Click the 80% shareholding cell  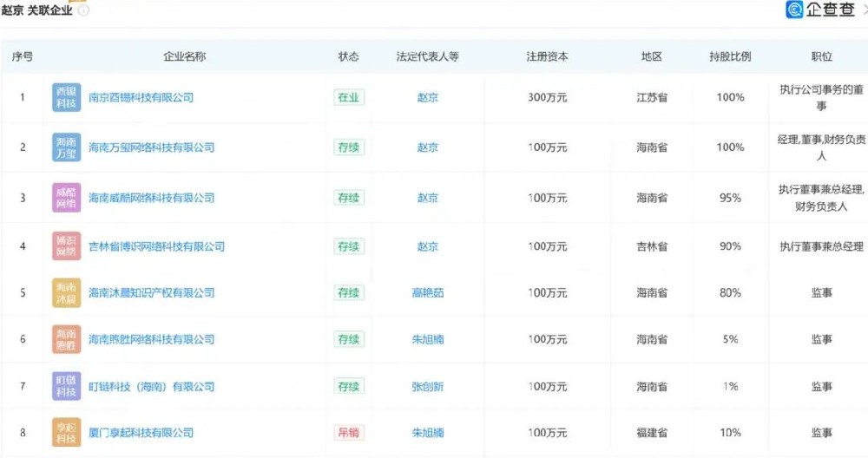click(730, 292)
